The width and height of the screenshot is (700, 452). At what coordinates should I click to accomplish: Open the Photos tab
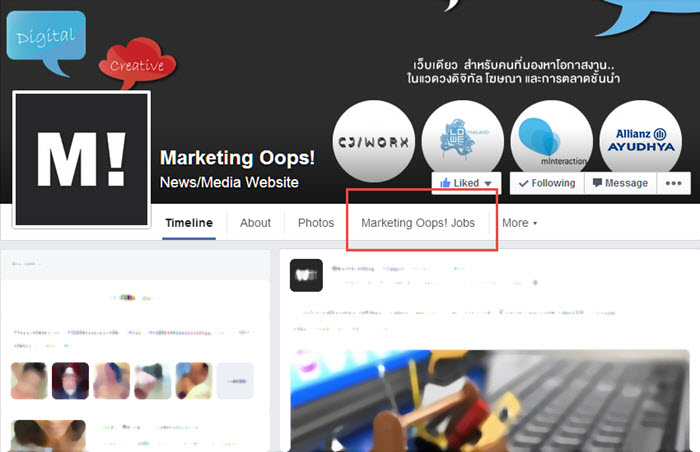tap(316, 222)
